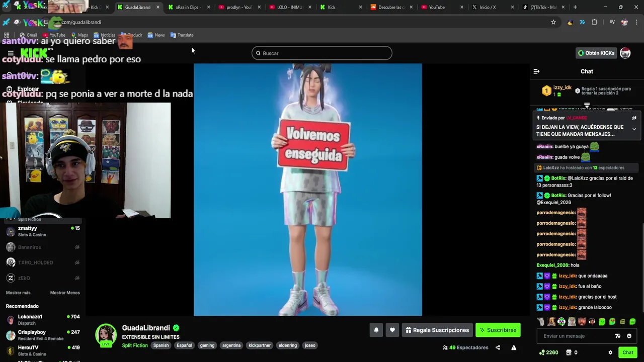Viewport: 644px width, 362px height.
Task: Open the Gmail bookmark
Action: [x=28, y=35]
